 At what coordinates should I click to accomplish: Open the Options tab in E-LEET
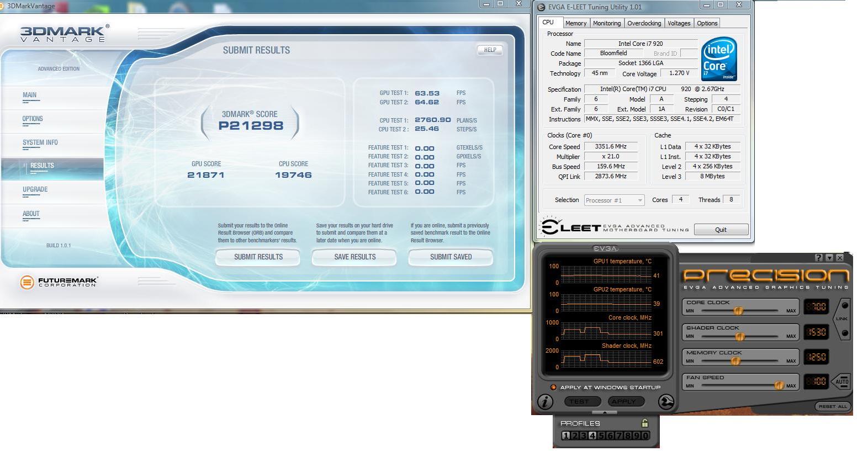pyautogui.click(x=707, y=23)
